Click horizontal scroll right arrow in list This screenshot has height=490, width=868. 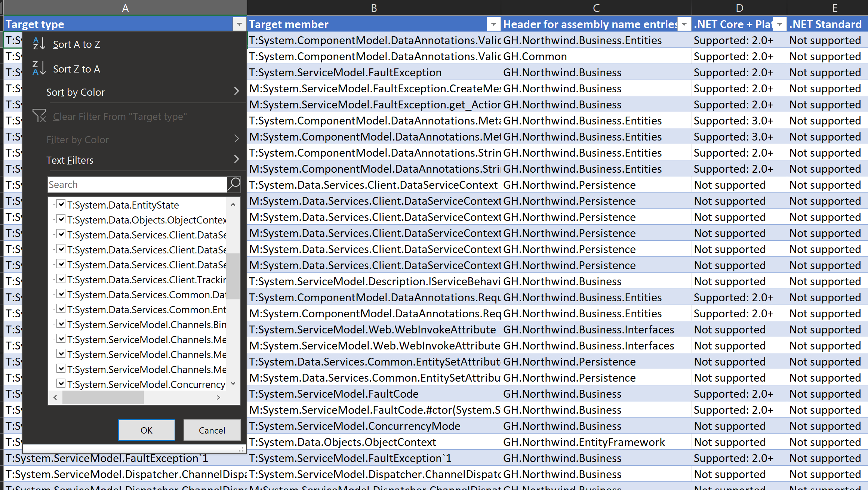point(218,397)
